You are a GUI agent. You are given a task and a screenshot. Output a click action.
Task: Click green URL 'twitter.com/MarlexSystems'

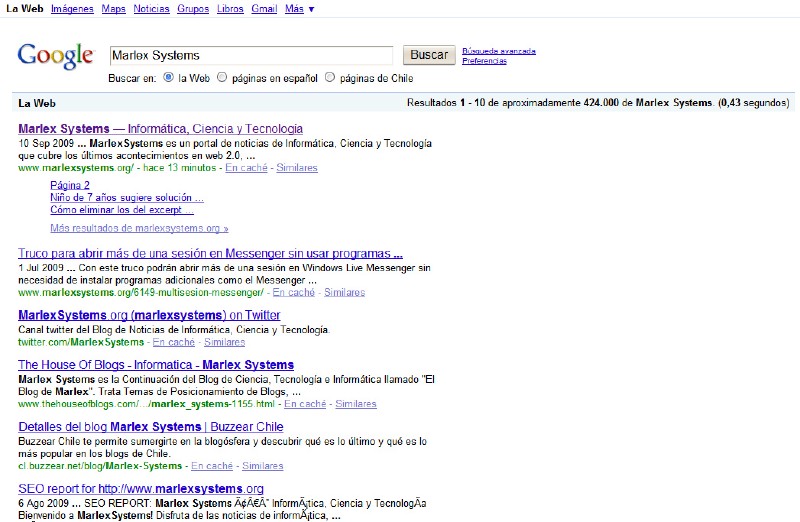tap(81, 342)
